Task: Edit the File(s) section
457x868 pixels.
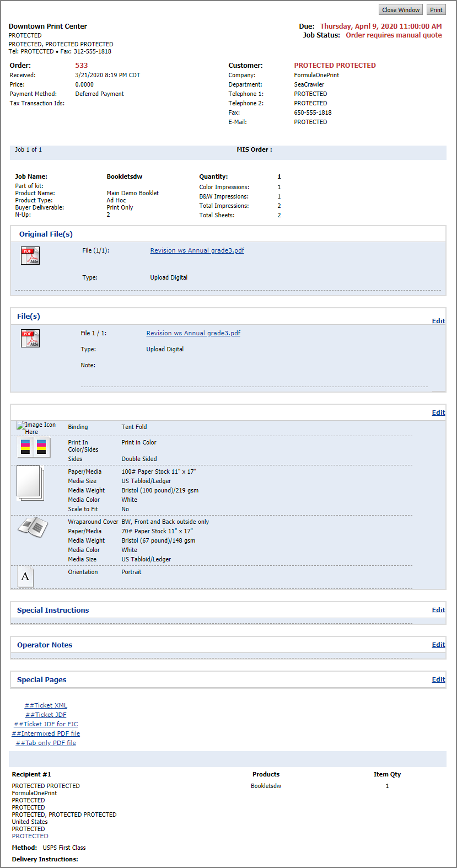Action: click(438, 321)
